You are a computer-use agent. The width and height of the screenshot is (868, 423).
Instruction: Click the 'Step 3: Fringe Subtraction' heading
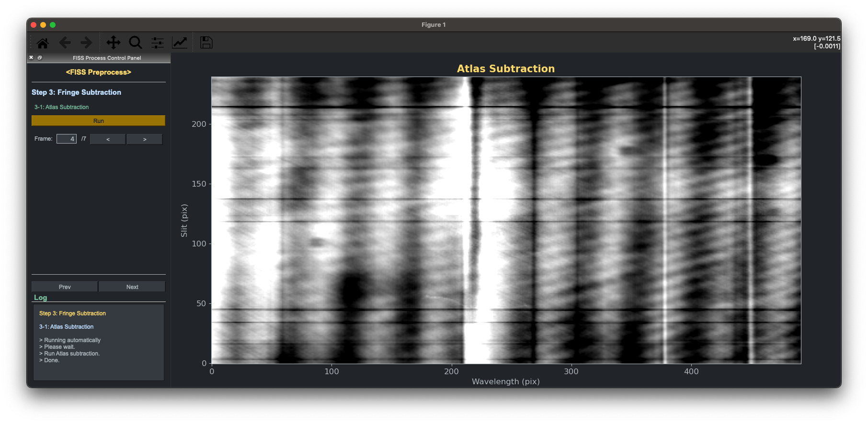point(76,92)
